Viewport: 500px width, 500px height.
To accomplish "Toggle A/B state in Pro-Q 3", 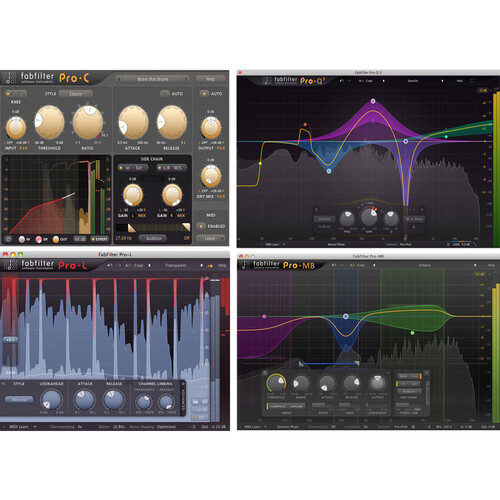I will pyautogui.click(x=361, y=81).
